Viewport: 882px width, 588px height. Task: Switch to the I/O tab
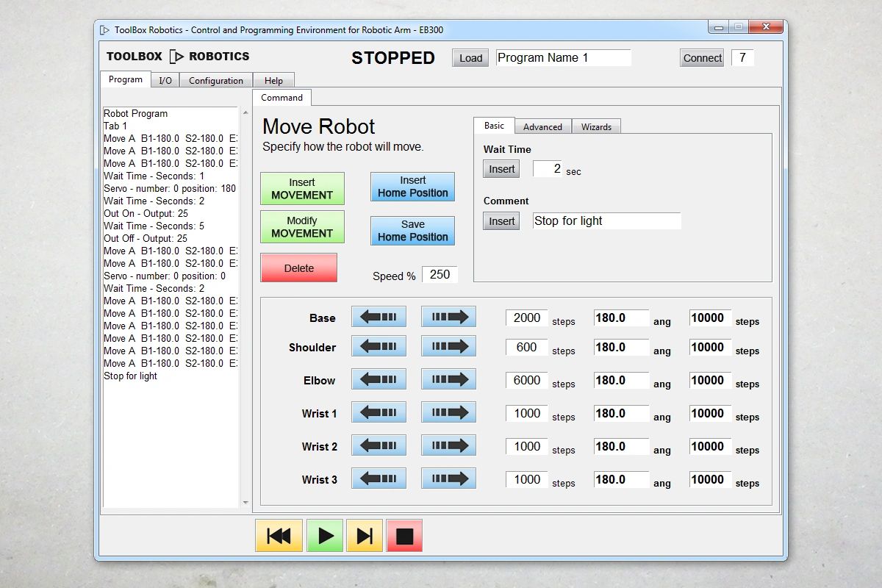click(165, 80)
